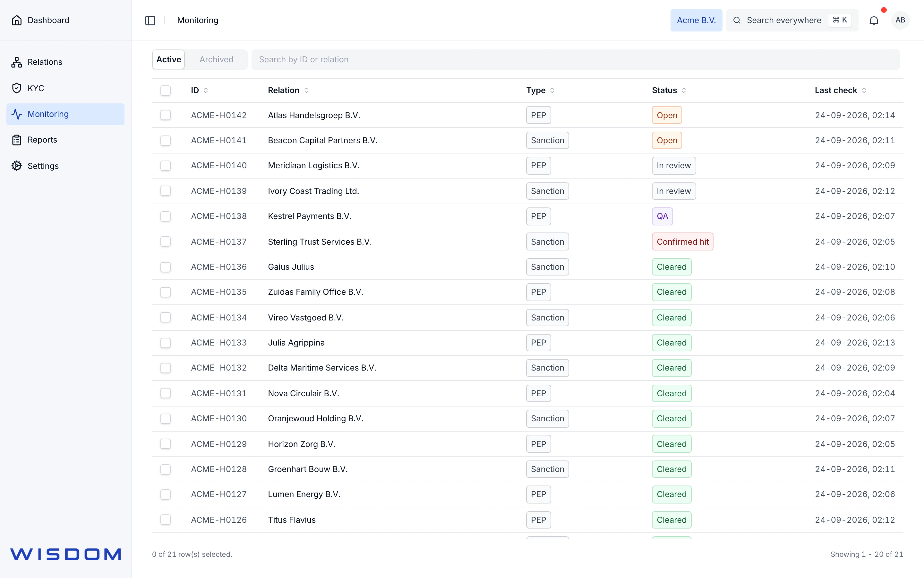
Task: Click the Settings gear icon
Action: pyautogui.click(x=16, y=166)
